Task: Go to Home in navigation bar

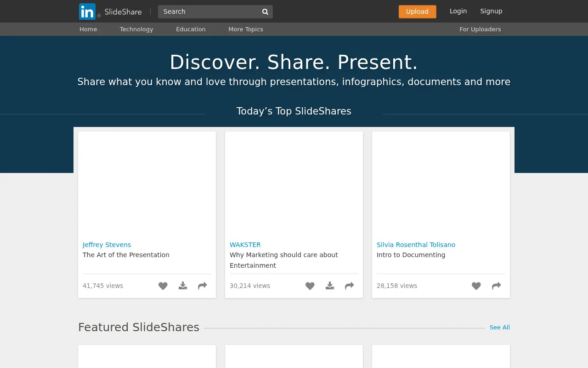Action: [88, 29]
